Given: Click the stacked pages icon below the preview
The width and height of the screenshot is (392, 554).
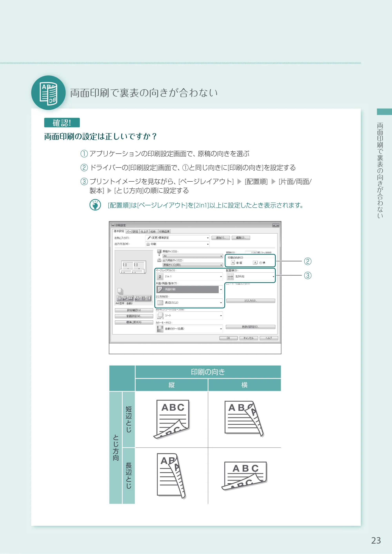Looking at the screenshot, I should click(x=120, y=291).
